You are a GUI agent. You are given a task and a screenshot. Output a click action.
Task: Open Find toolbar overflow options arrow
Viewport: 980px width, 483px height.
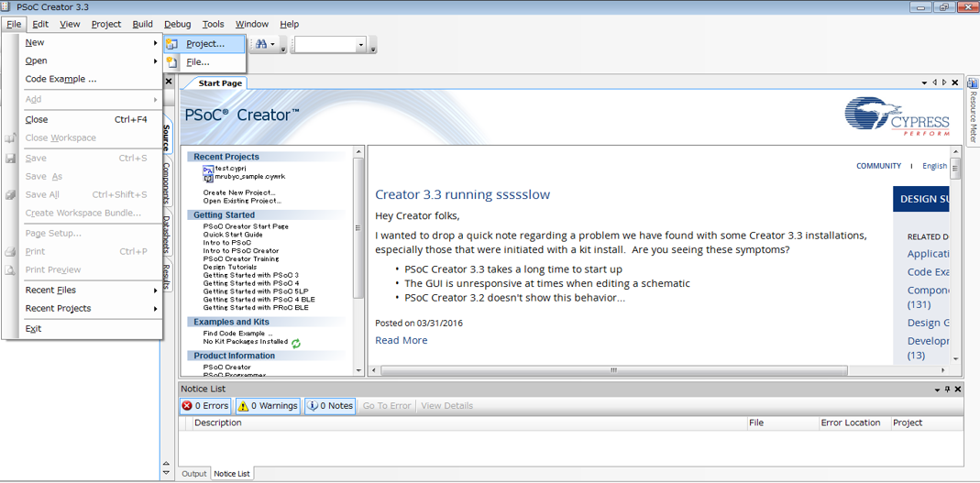(283, 49)
